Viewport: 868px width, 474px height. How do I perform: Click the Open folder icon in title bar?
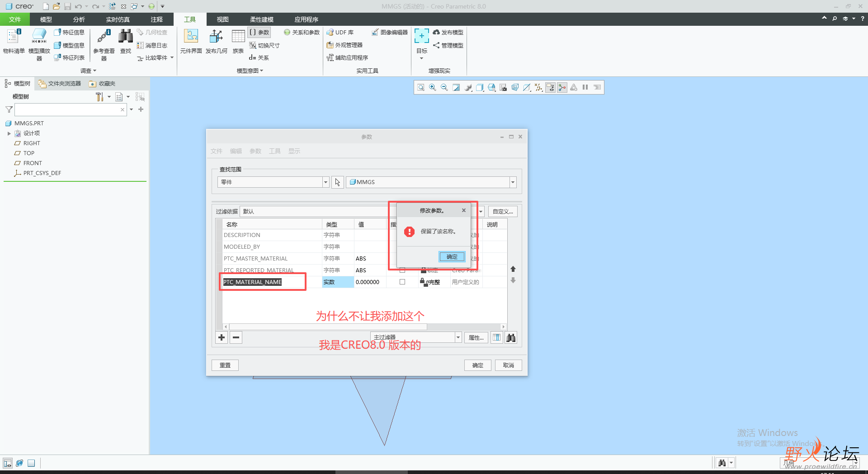pyautogui.click(x=57, y=6)
